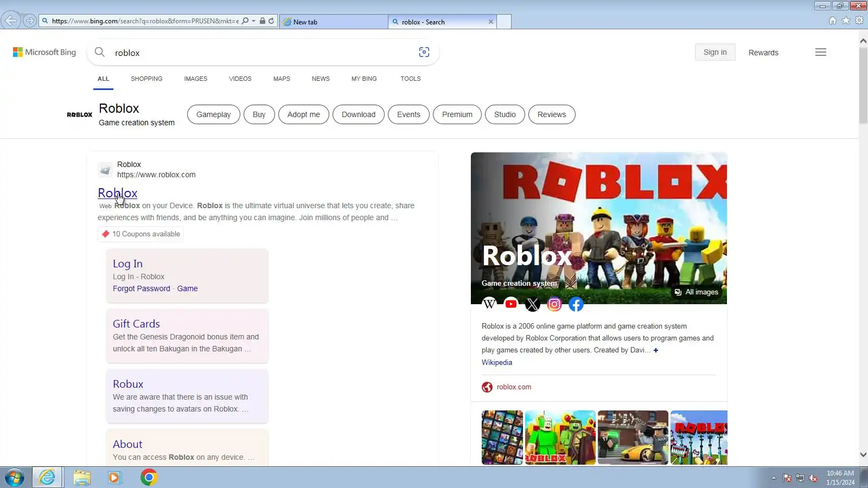Viewport: 868px width, 488px height.
Task: Click the magnifier search icon in Bing box
Action: tap(100, 52)
